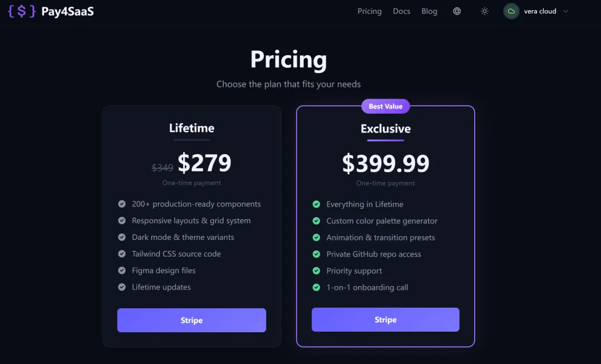Toggle the light/dark theme sun icon

tap(485, 11)
